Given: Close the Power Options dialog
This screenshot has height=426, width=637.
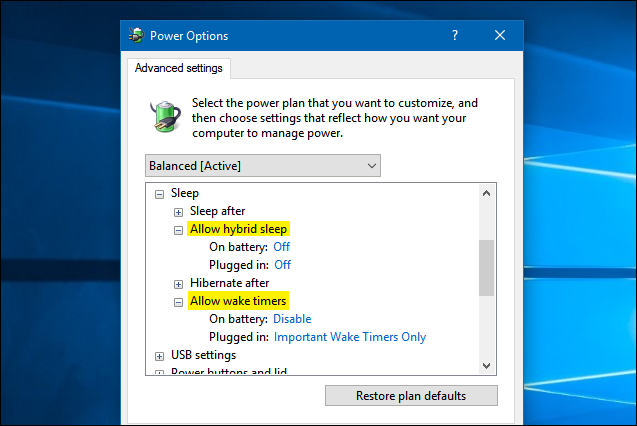Looking at the screenshot, I should (500, 36).
